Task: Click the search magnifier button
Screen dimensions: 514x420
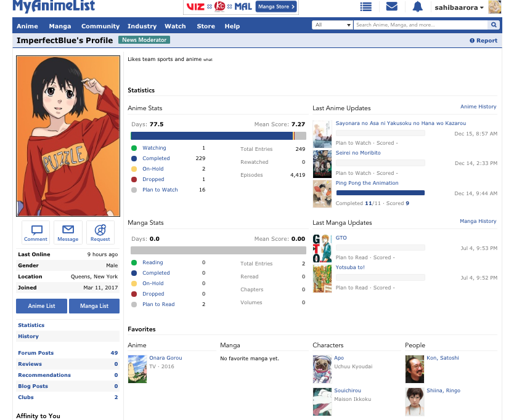Action: coord(494,25)
